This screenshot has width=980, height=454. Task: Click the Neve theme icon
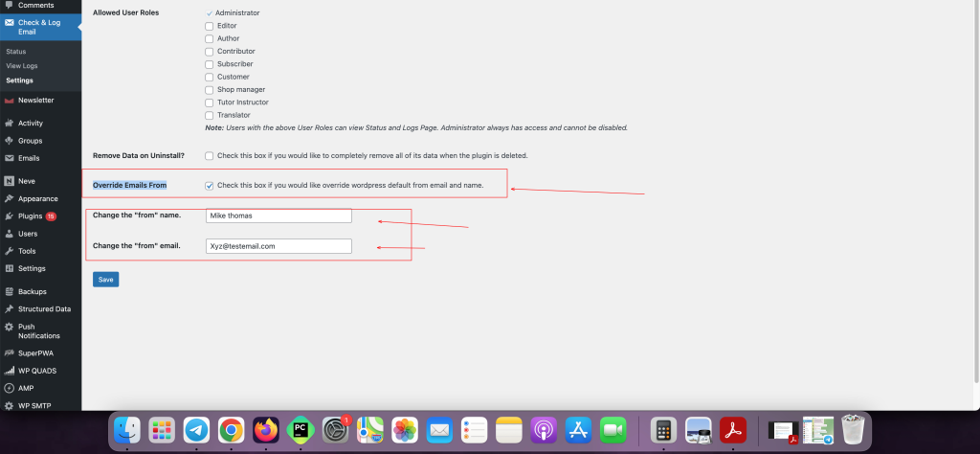[9, 181]
